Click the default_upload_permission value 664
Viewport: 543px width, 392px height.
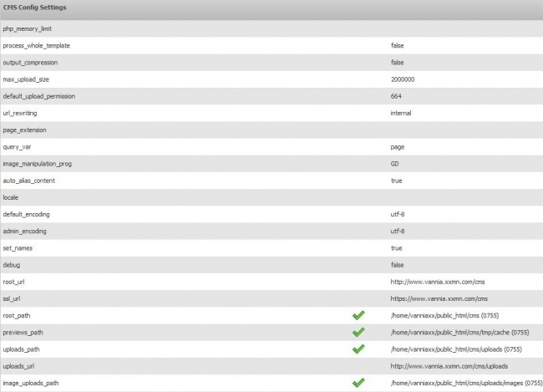pos(396,96)
